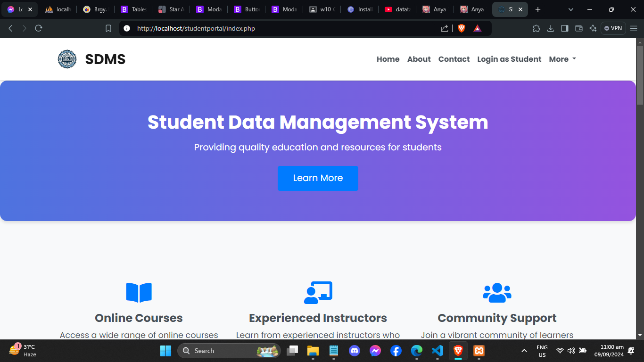Viewport: 644px width, 362px height.
Task: Toggle the browser sidebar panel
Action: click(x=564, y=28)
